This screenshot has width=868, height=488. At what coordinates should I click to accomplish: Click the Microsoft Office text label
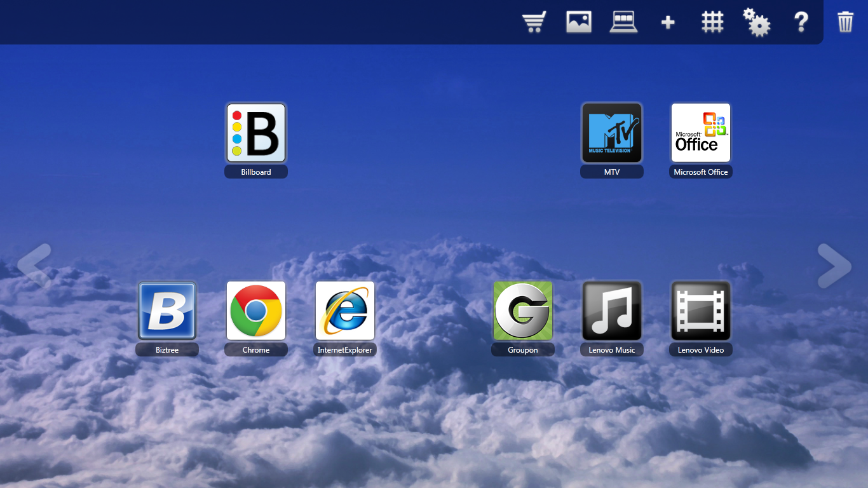701,172
